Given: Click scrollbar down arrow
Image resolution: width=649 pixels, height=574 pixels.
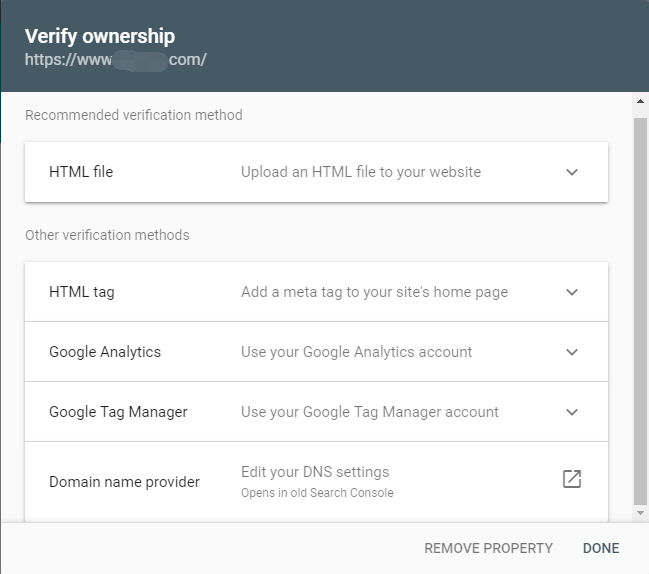Looking at the screenshot, I should [641, 513].
